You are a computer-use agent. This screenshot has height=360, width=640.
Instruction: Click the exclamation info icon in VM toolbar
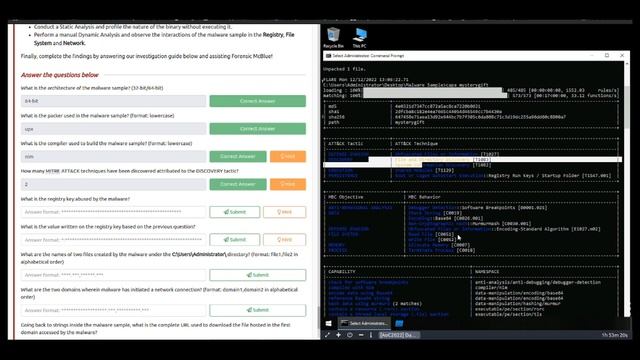coord(371,335)
